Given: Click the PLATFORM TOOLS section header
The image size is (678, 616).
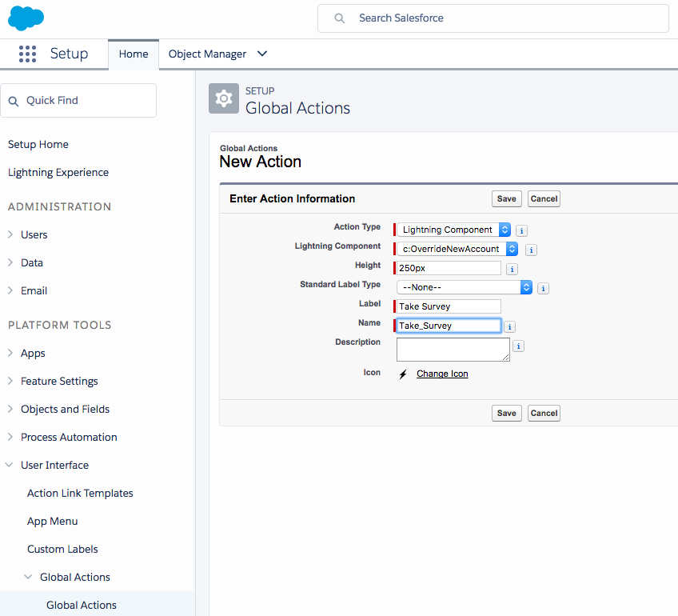Looking at the screenshot, I should click(x=60, y=326).
